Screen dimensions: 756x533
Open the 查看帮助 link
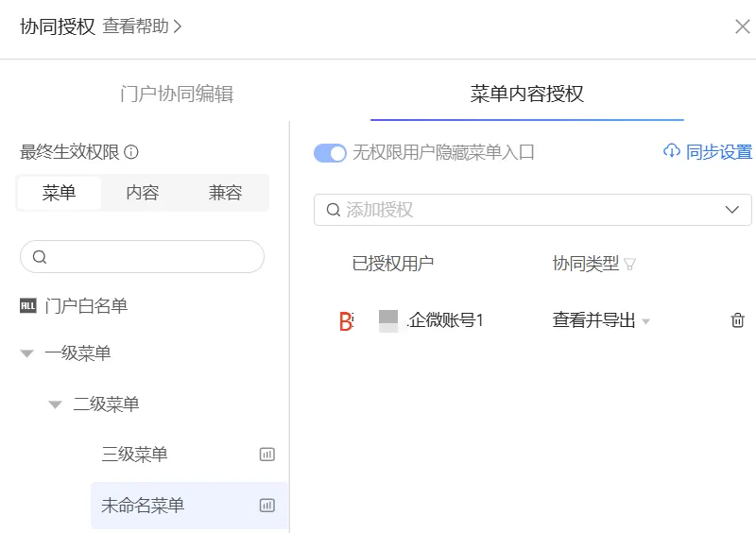142,26
